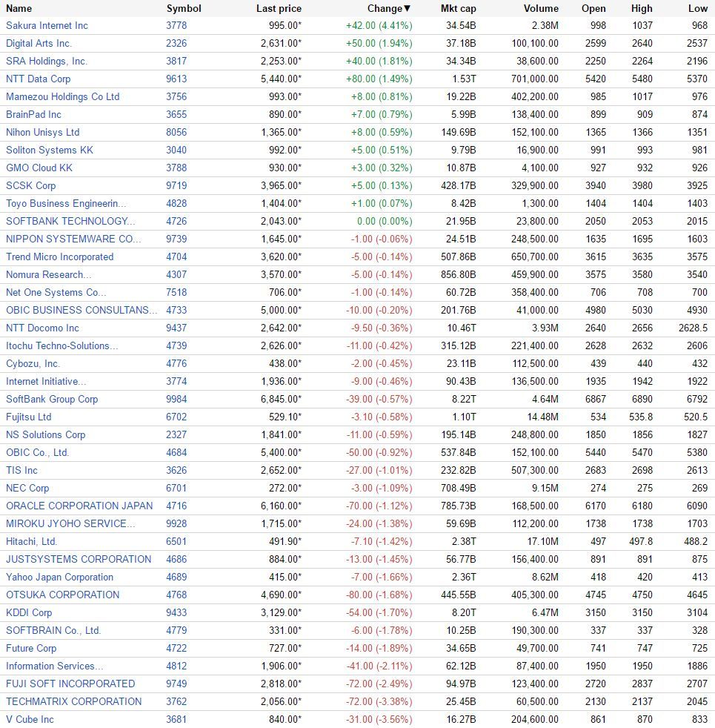Click symbol 3778 for Sakura Internet

pos(176,25)
